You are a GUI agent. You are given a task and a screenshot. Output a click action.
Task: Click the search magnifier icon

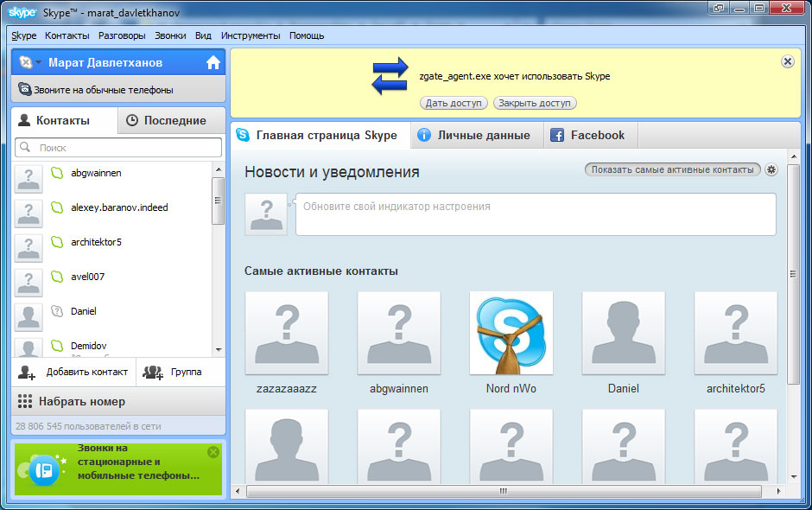(25, 147)
